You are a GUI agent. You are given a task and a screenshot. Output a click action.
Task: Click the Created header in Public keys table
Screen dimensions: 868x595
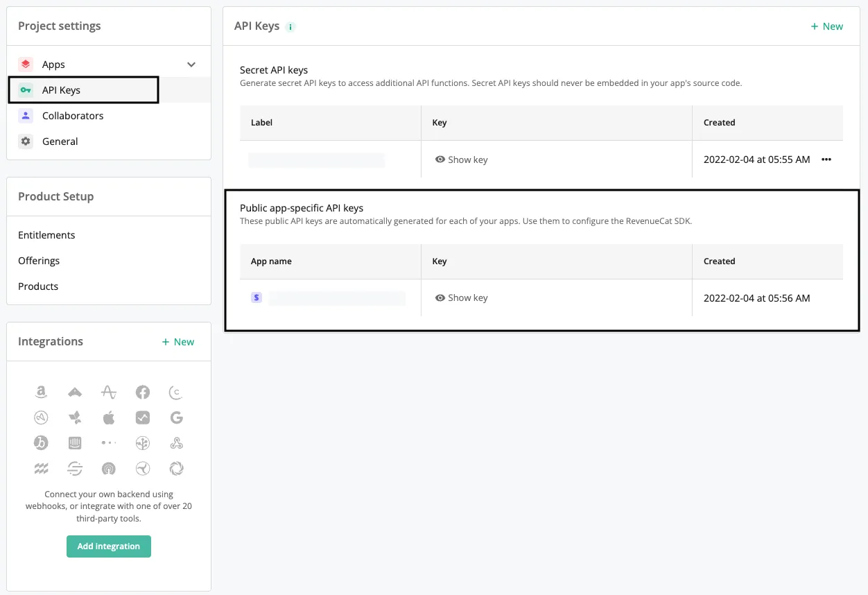(719, 261)
